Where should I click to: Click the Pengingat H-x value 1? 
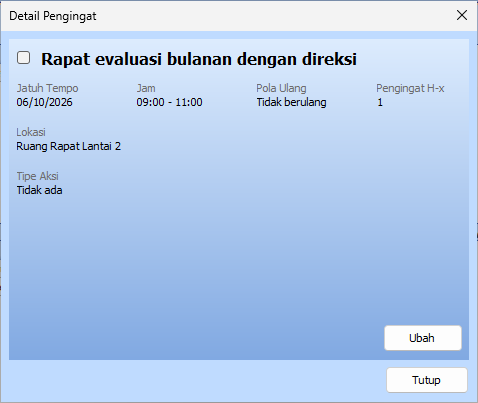tap(380, 102)
